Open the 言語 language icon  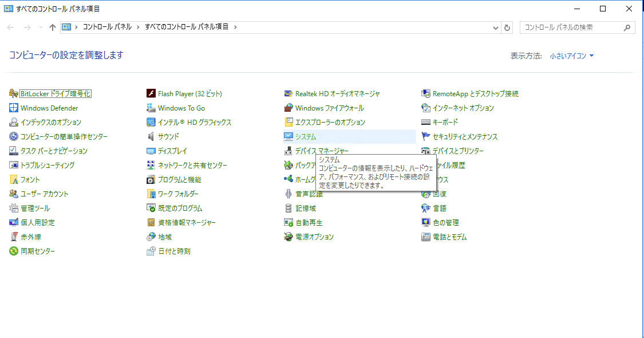click(x=426, y=208)
